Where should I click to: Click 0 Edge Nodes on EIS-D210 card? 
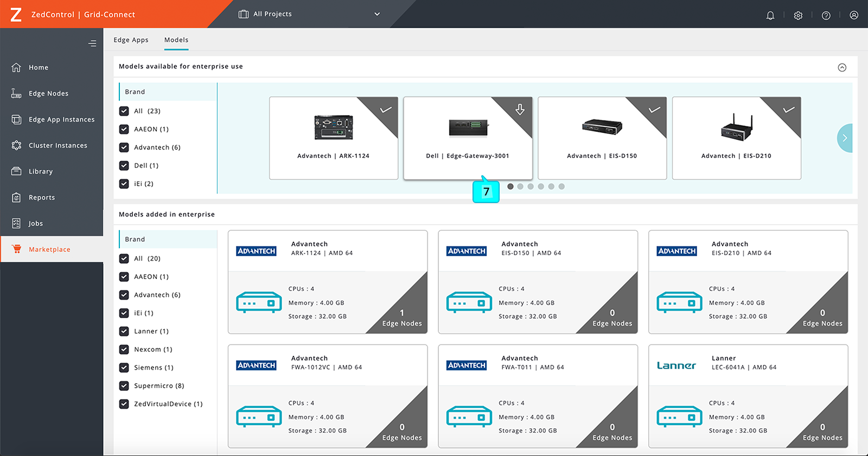(822, 318)
